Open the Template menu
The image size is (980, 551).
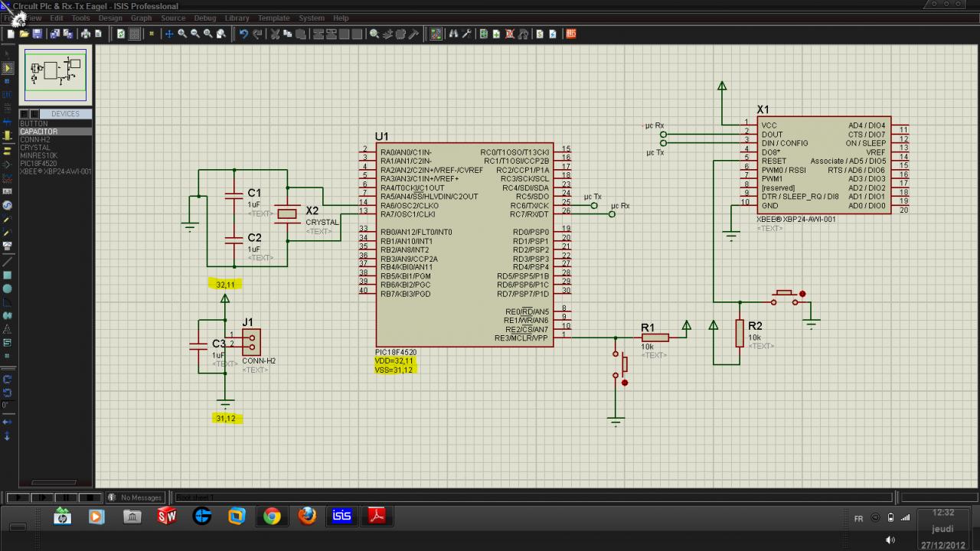273,18
